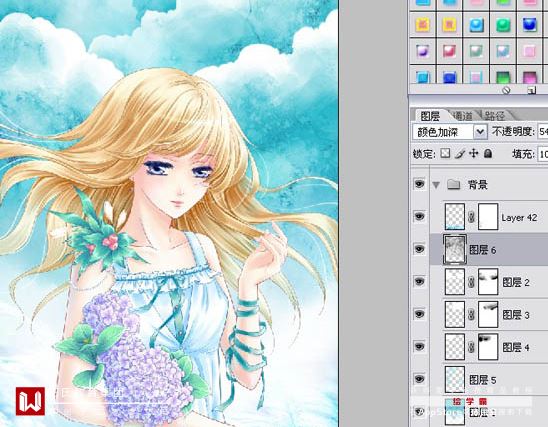Viewport: 548px width, 427px height.
Task: Apply the green glass button style in the yellow-swatch row
Action: click(503, 25)
